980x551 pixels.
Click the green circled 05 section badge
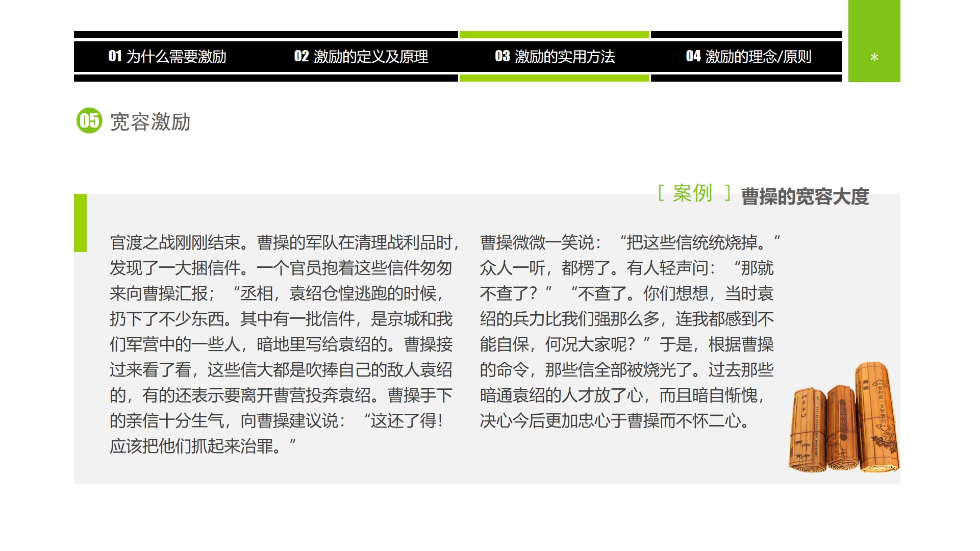(x=89, y=121)
